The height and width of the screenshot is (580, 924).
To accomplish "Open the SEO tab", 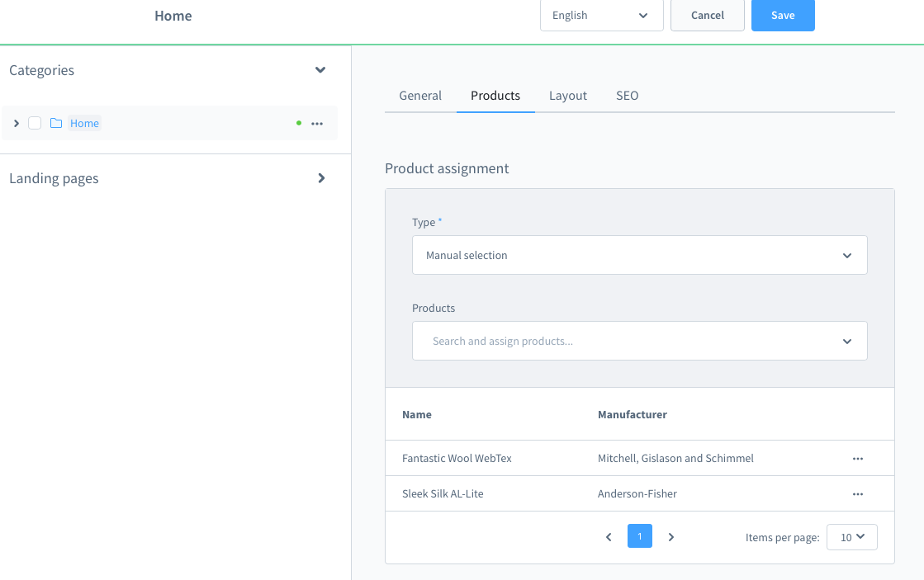I will point(627,96).
